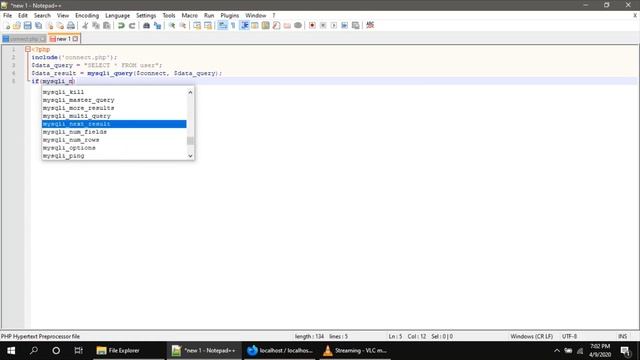Cut selection with the scissors icon
Screen dimensions: 640x360
85,26
